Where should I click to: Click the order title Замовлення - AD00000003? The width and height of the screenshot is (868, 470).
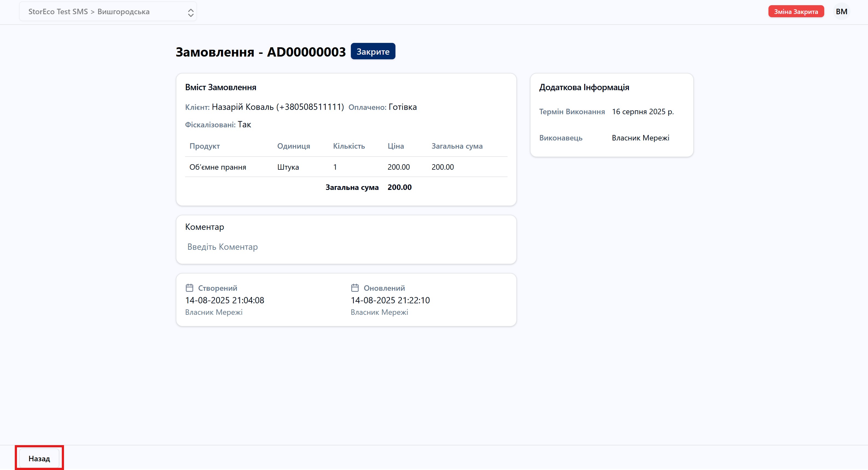pyautogui.click(x=260, y=52)
